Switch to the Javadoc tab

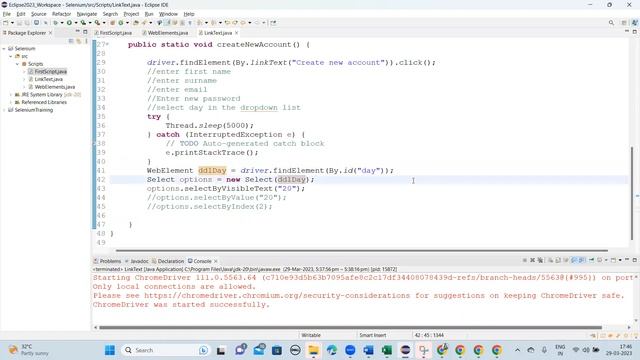137,261
